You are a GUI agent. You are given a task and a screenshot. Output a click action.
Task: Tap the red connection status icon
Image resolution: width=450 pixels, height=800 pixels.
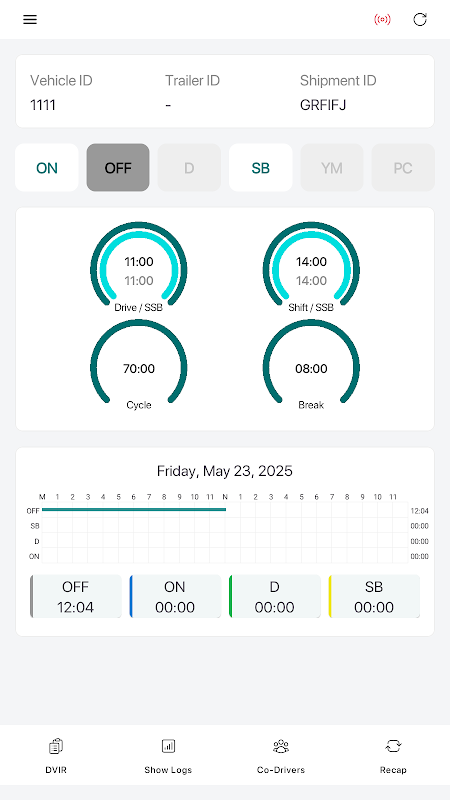point(382,20)
